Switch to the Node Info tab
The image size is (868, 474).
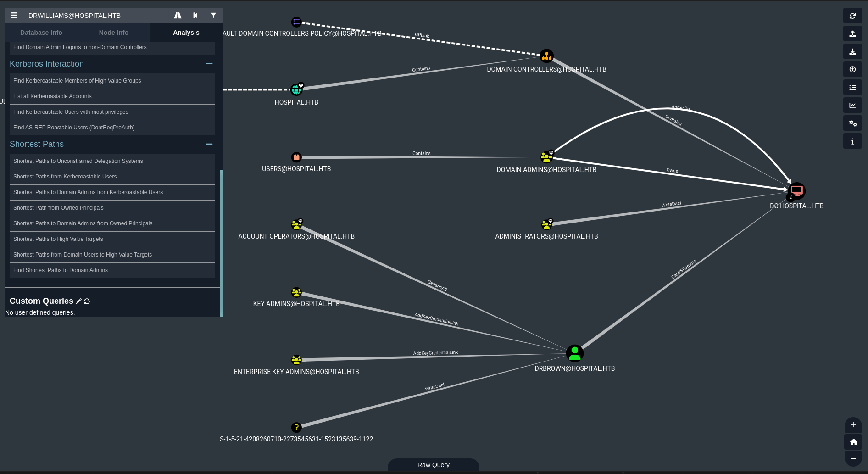114,33
